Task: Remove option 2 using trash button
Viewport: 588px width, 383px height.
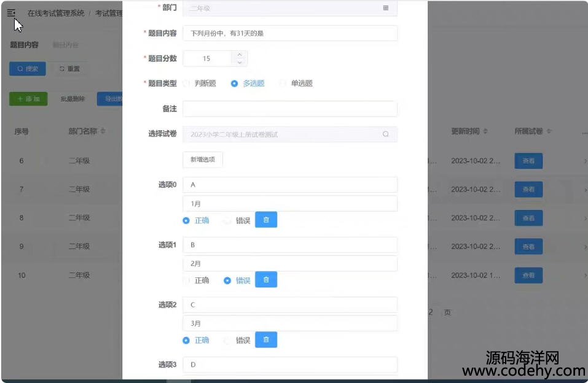Action: tap(265, 340)
